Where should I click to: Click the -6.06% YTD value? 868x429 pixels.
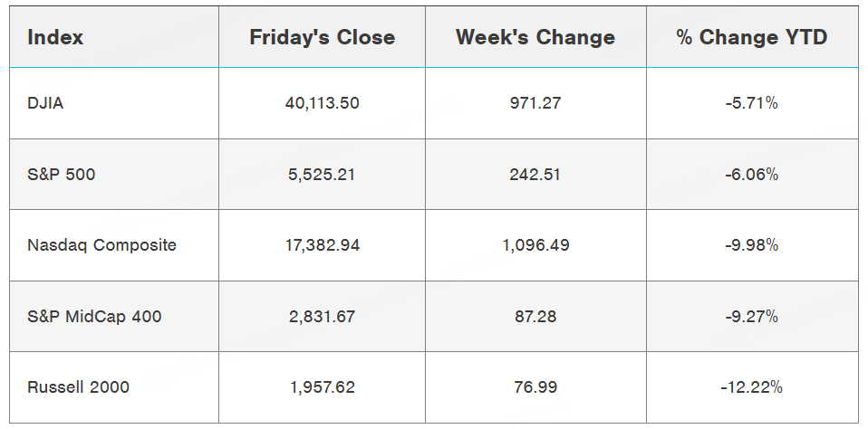751,174
